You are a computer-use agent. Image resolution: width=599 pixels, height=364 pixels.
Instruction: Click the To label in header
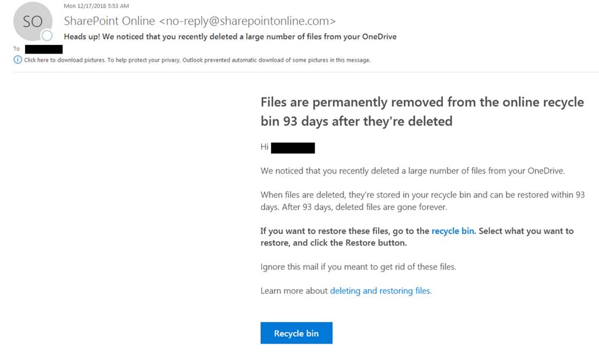click(16, 49)
